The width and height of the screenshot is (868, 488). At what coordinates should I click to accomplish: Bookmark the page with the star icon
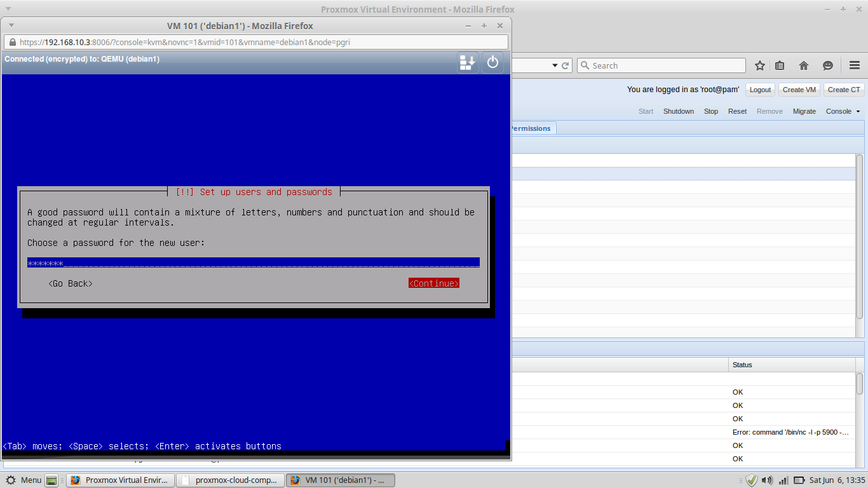pos(760,65)
